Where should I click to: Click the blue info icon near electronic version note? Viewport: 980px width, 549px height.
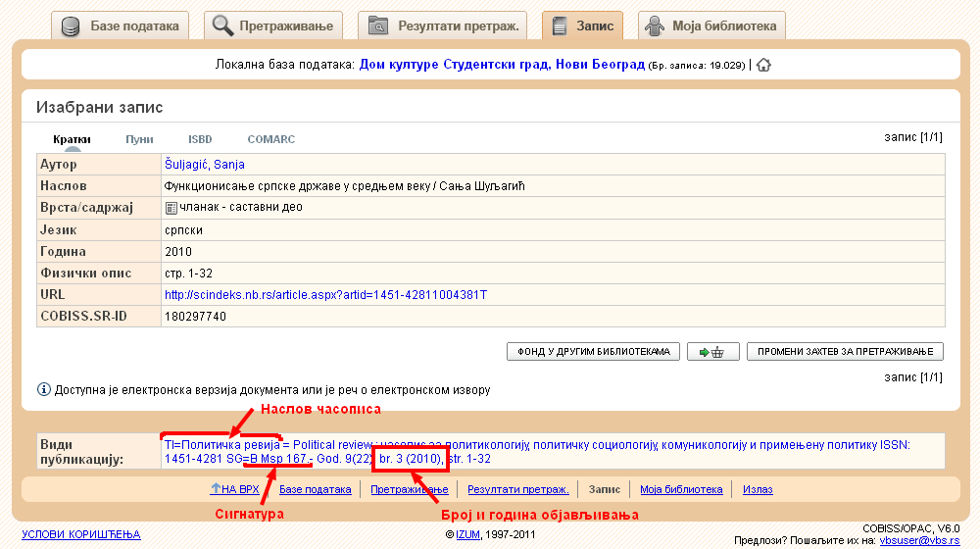44,390
